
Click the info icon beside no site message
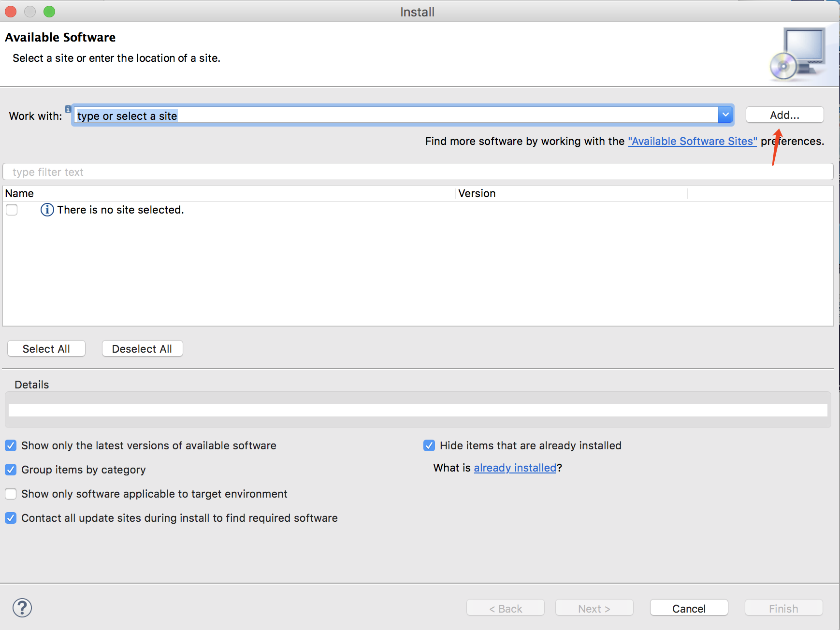(47, 210)
